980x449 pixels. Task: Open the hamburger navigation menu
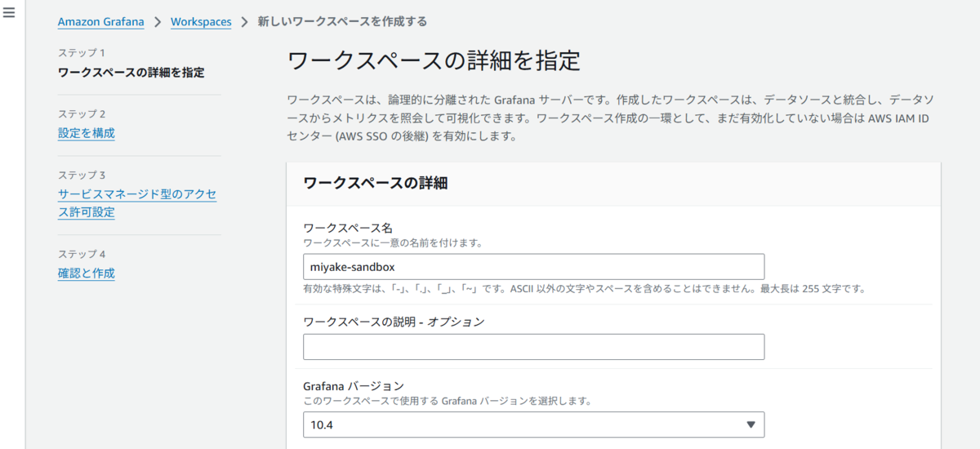click(x=9, y=14)
